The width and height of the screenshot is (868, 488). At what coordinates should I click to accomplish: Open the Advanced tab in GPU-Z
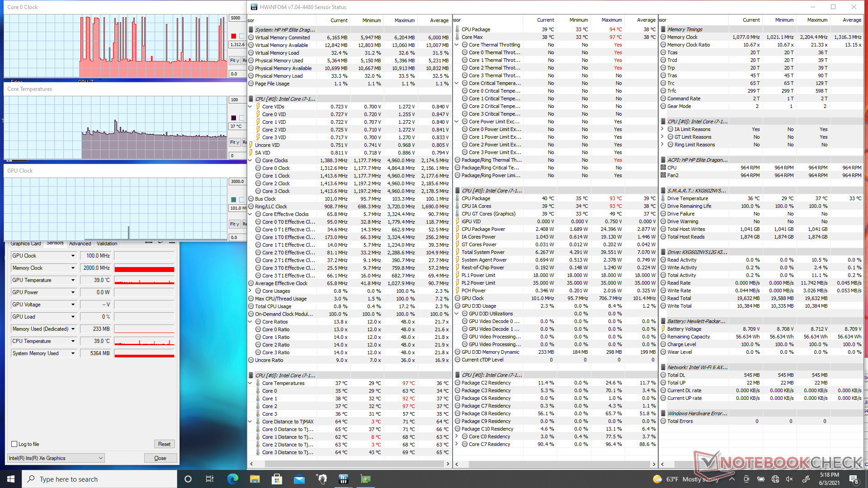[80, 244]
